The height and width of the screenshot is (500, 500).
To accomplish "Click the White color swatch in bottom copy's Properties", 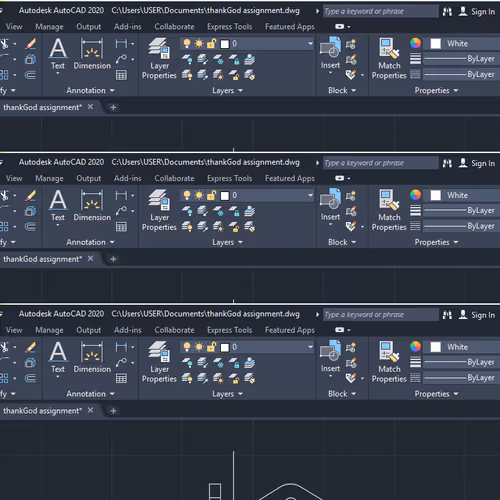I will coord(435,347).
